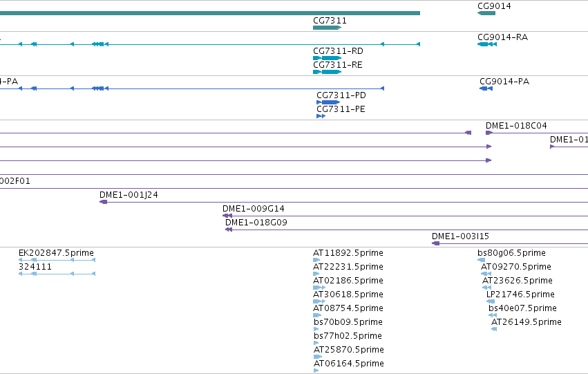Select the DME1-018C04 clone label
Screen dimensions: 588x374
pos(516,126)
